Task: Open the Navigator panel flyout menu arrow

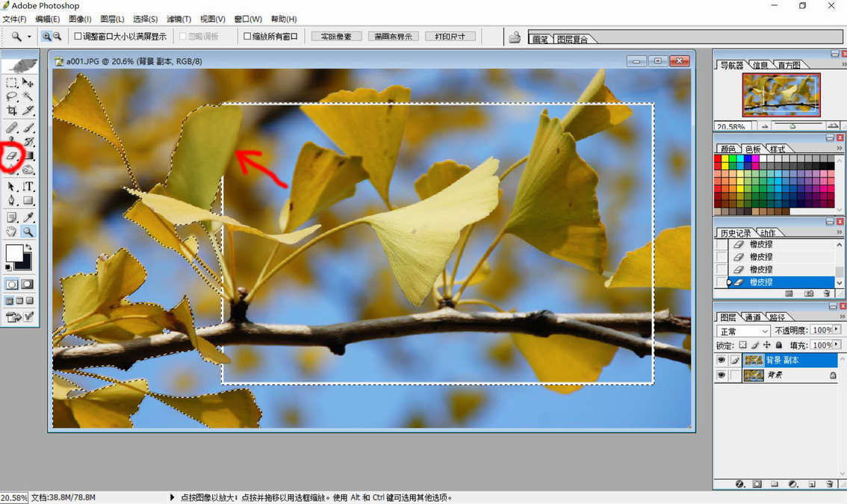Action: tap(844, 63)
